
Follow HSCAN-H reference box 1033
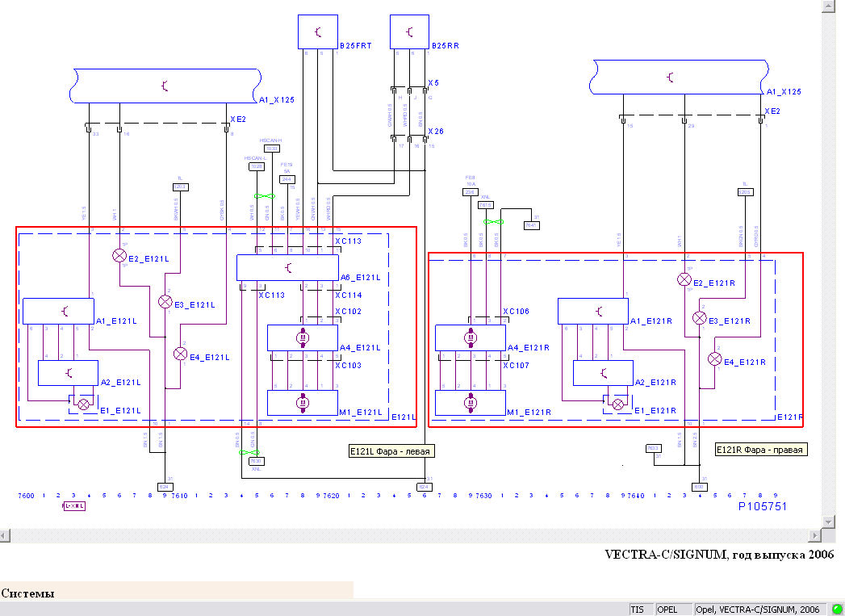pyautogui.click(x=272, y=149)
